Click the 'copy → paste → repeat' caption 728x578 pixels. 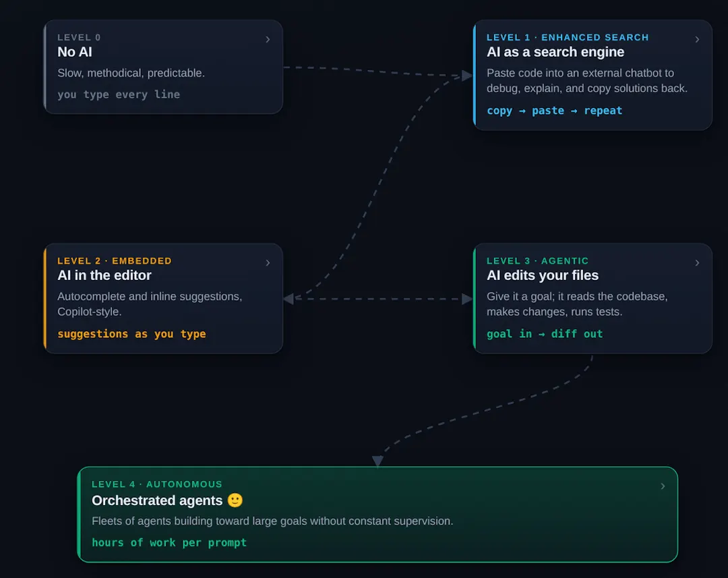point(554,111)
